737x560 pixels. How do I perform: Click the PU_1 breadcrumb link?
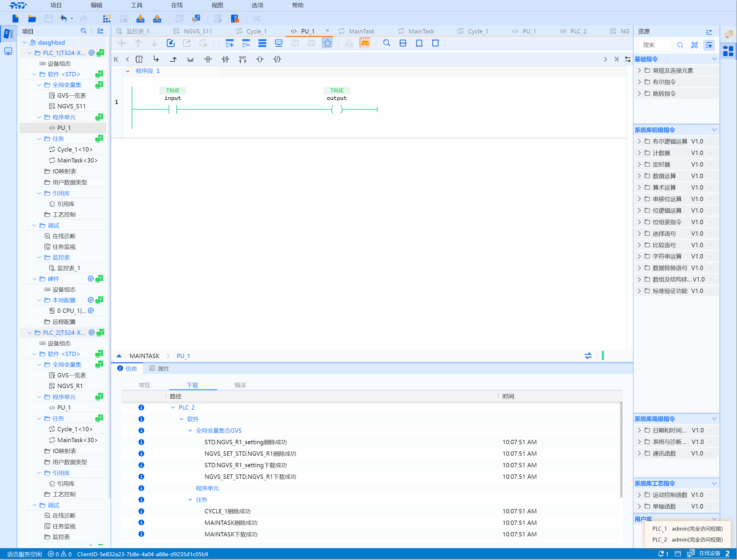[183, 356]
